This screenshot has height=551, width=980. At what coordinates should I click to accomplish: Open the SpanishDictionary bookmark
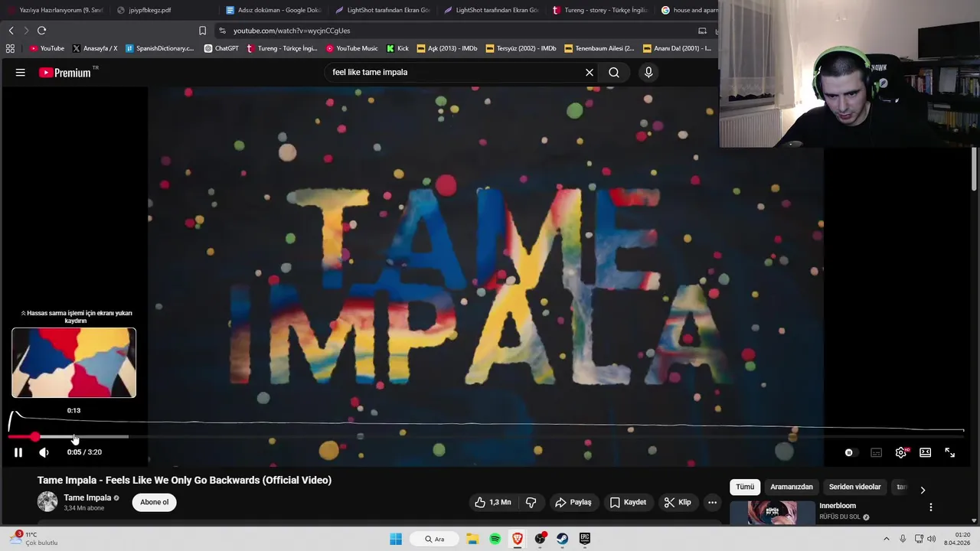pyautogui.click(x=160, y=48)
